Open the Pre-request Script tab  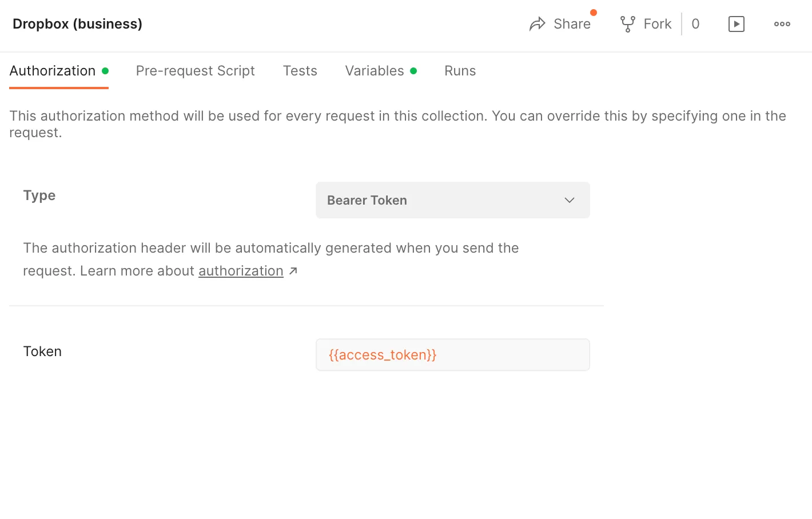click(x=196, y=71)
